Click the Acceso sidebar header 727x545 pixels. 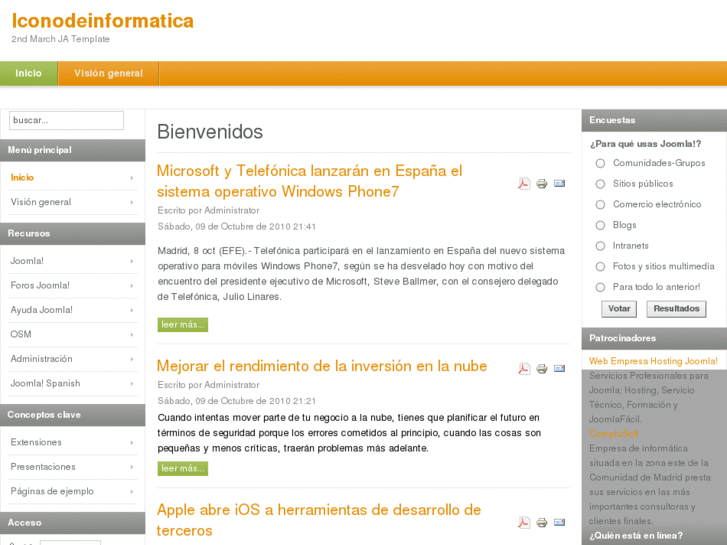coord(72,523)
